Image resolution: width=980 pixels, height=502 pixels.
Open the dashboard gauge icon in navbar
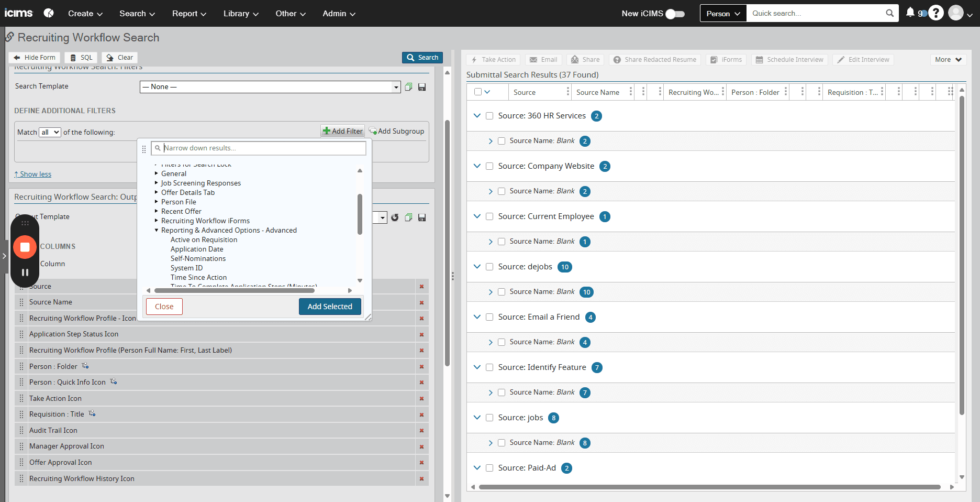click(x=49, y=13)
